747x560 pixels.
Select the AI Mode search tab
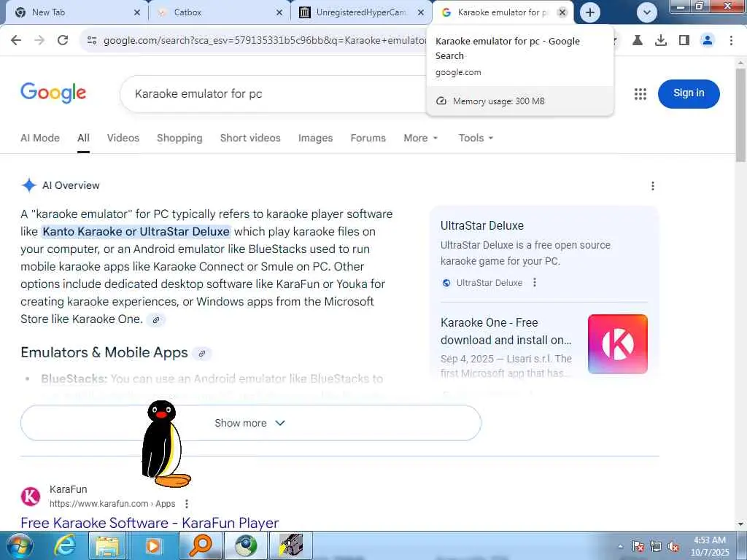pos(40,138)
